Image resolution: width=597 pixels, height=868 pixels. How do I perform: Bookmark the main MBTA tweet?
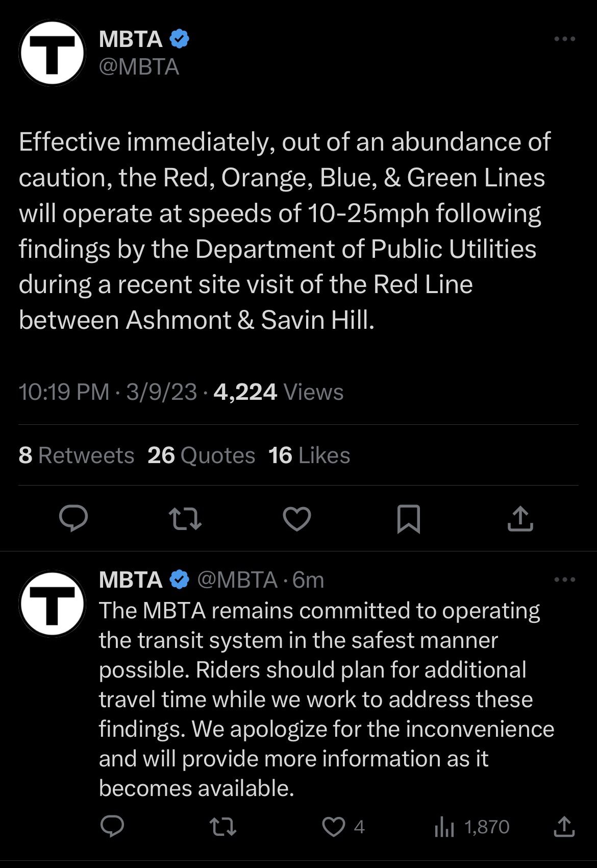(408, 519)
